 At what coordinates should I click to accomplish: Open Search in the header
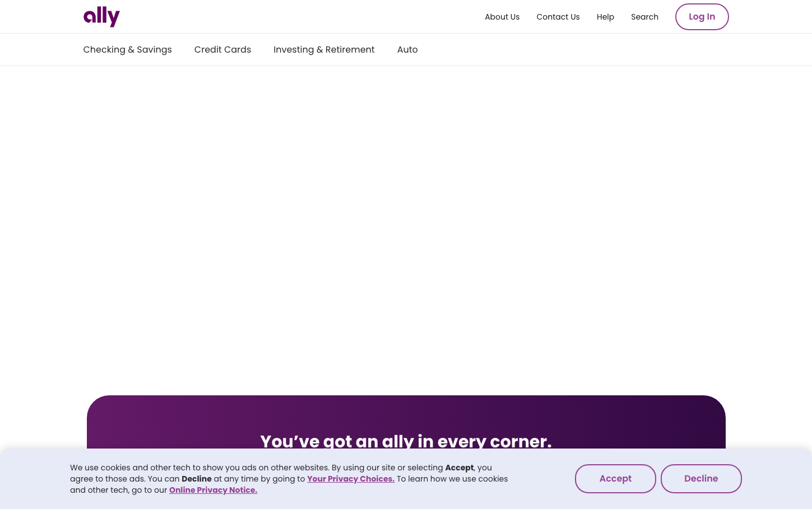(x=644, y=17)
